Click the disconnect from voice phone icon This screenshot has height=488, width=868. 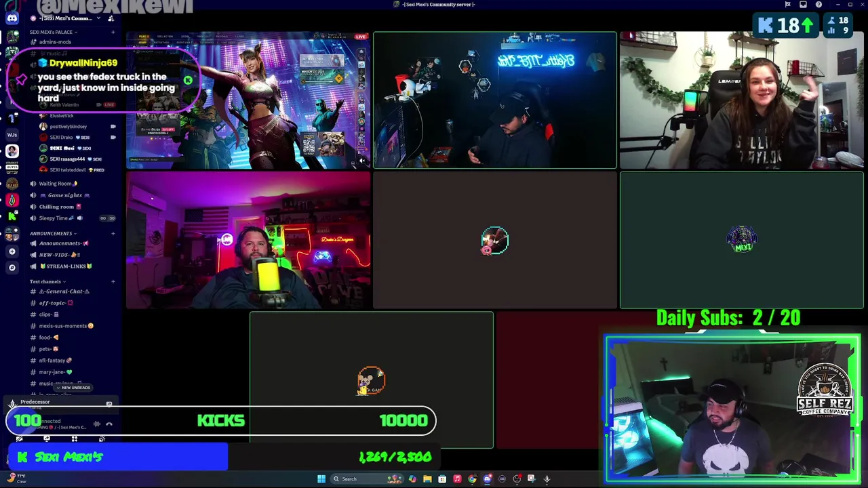[109, 424]
